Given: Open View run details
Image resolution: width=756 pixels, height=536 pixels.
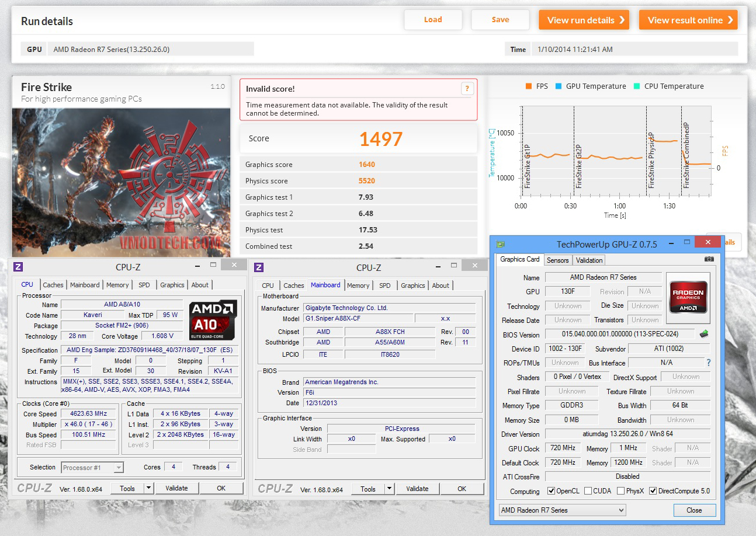Looking at the screenshot, I should pos(584,20).
